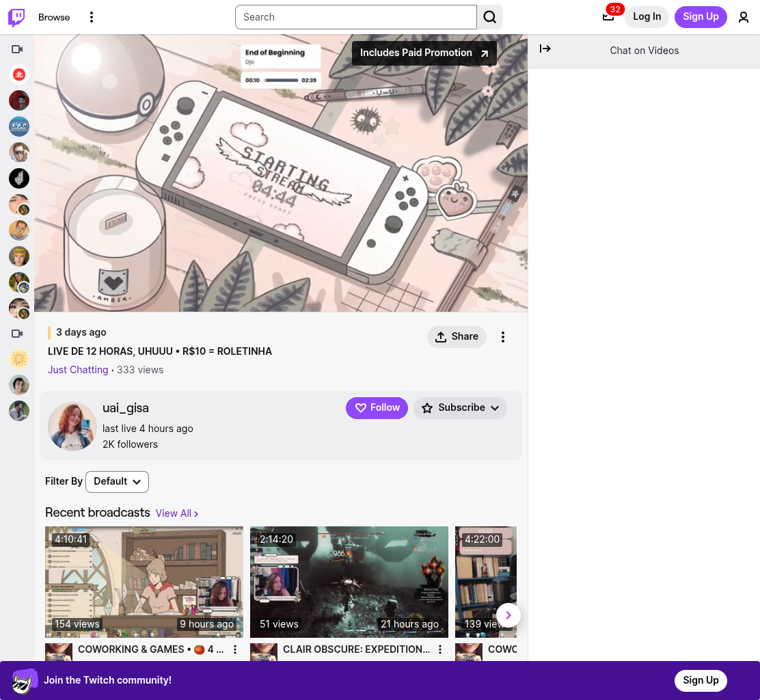Screen dimensions: 760x700
Task: Open the user profile icon
Action: pyautogui.click(x=743, y=17)
